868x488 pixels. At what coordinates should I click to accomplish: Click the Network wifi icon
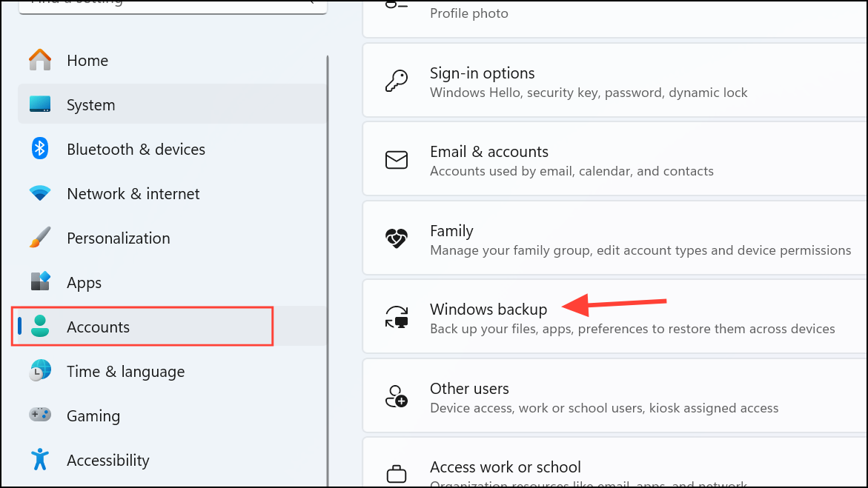pyautogui.click(x=40, y=193)
